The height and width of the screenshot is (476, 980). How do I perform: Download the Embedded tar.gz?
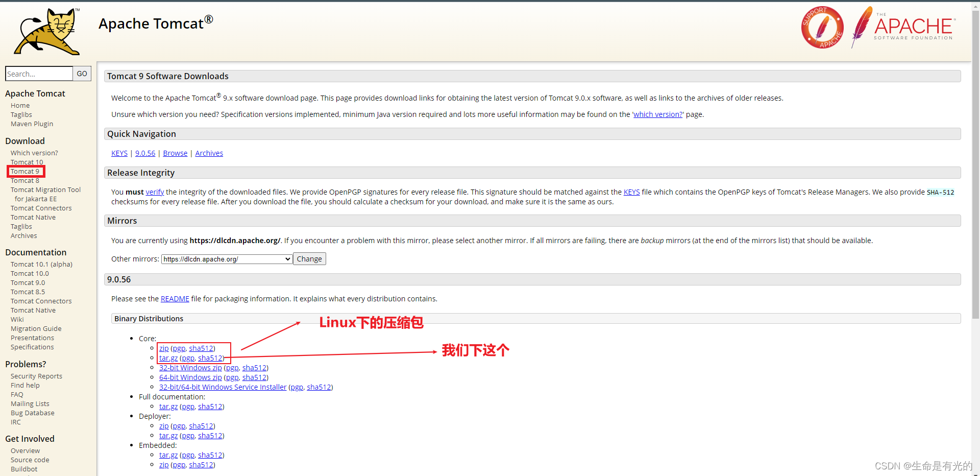click(x=168, y=455)
